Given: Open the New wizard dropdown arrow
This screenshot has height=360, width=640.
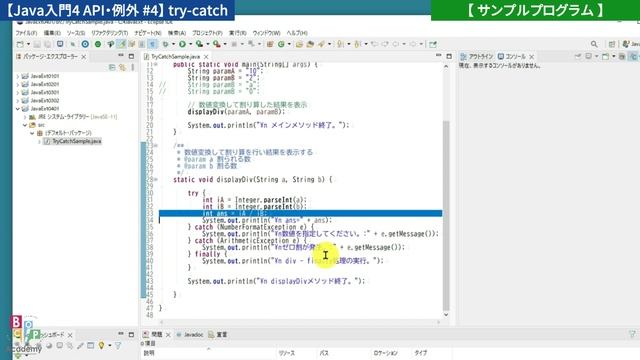Looking at the screenshot, I should click(28, 44).
